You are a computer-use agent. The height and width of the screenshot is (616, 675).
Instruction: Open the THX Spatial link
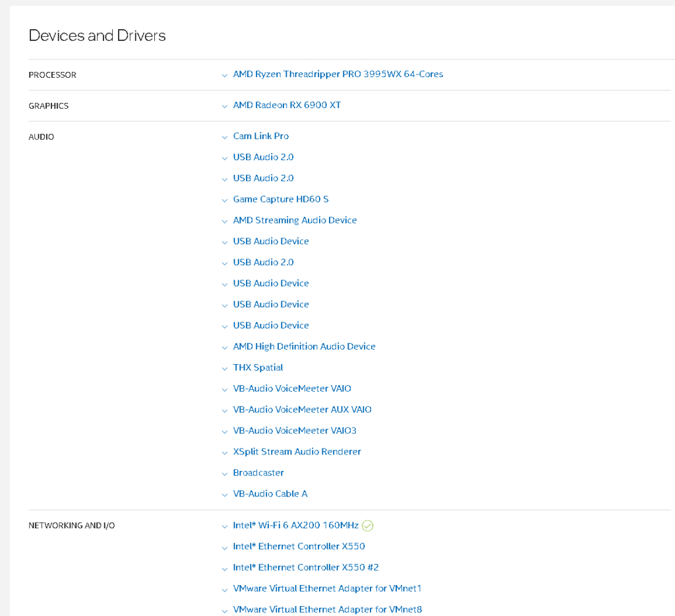coord(258,367)
